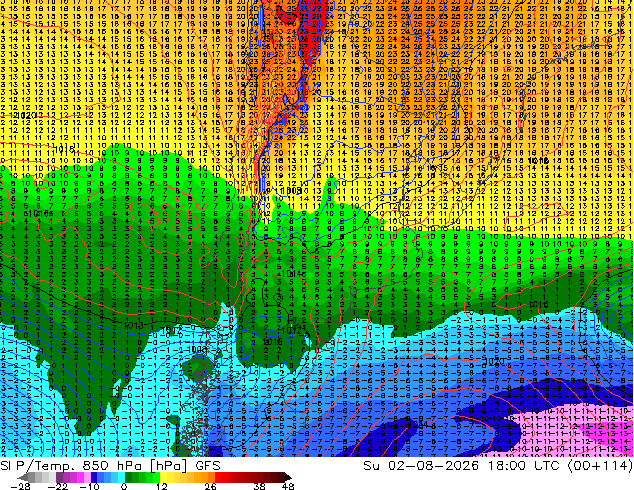
Task: Click the "0" legend value
Action: coord(124,486)
